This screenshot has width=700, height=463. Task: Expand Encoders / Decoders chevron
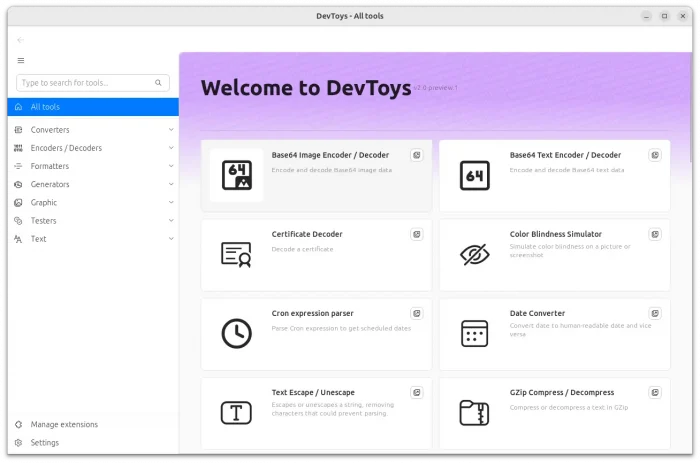[x=171, y=148]
